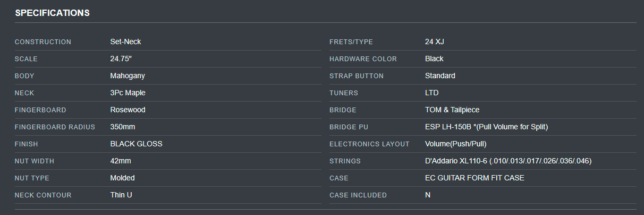Image resolution: width=644 pixels, height=215 pixels.
Task: Click the 24.75" scale value
Action: pyautogui.click(x=121, y=59)
